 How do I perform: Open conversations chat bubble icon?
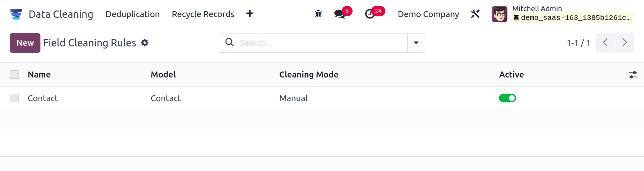(x=339, y=14)
